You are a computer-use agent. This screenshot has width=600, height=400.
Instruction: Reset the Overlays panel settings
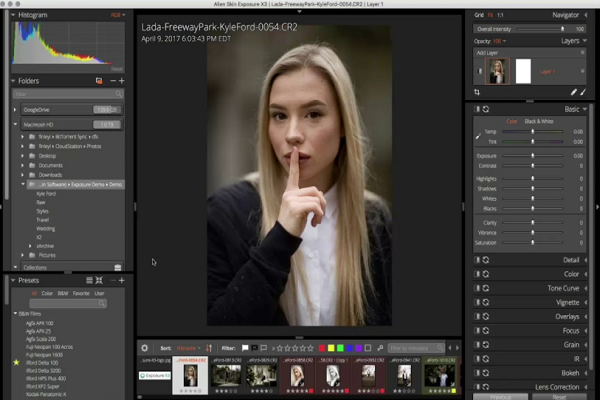click(486, 317)
